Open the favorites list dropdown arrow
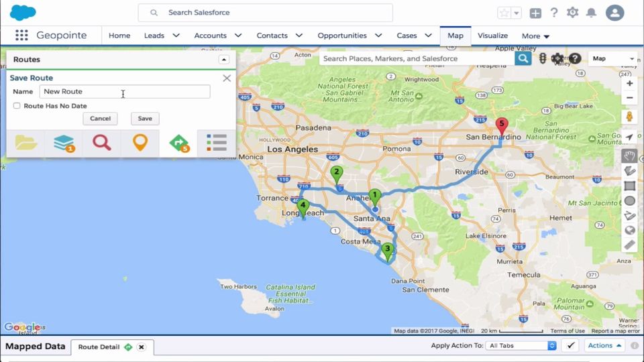644x362 pixels. pos(517,13)
